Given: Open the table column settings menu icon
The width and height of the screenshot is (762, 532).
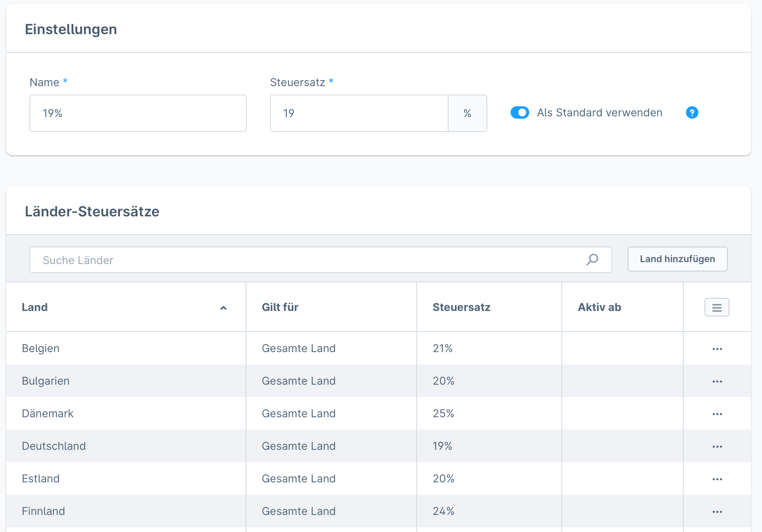Looking at the screenshot, I should [x=717, y=307].
